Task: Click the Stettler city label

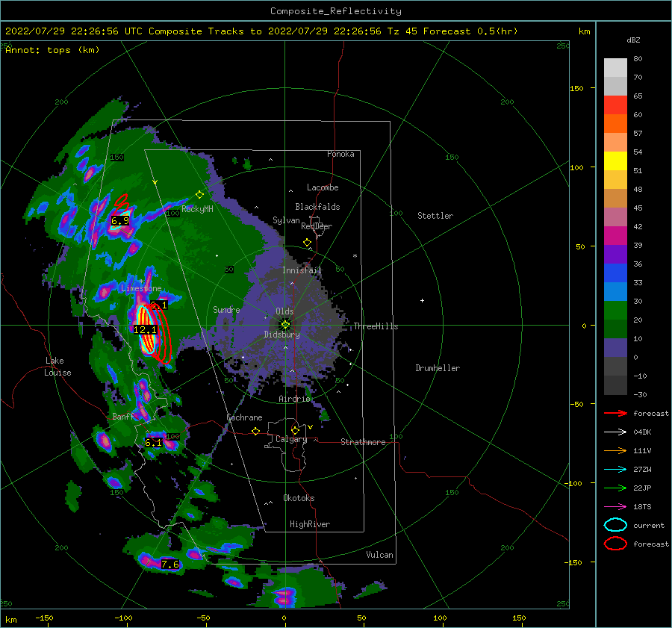Action: [435, 216]
